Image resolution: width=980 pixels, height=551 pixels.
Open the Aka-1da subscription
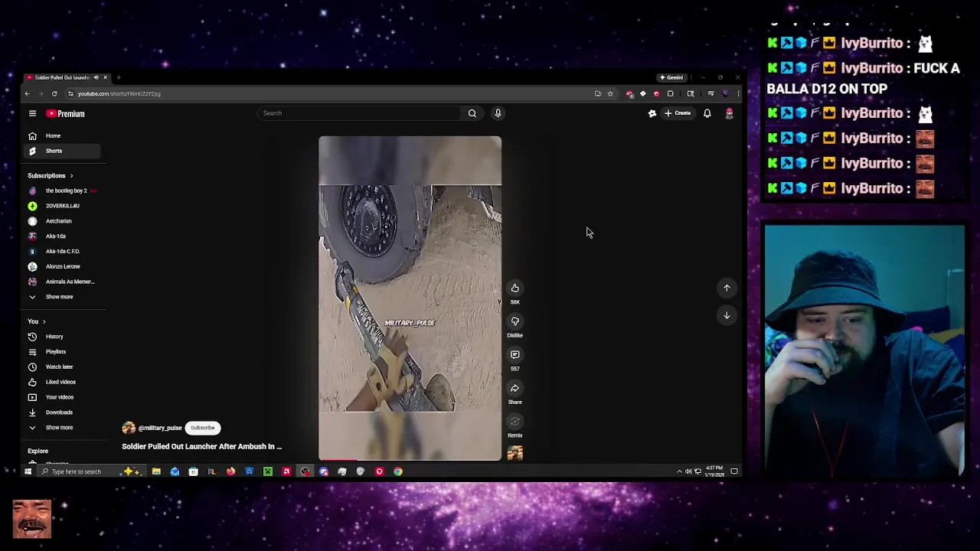61,236
